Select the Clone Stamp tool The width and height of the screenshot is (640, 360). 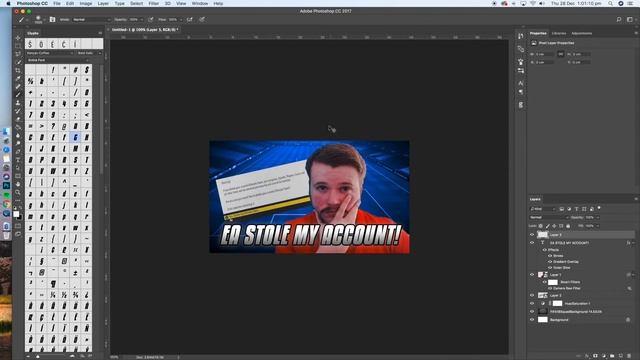tap(18, 103)
